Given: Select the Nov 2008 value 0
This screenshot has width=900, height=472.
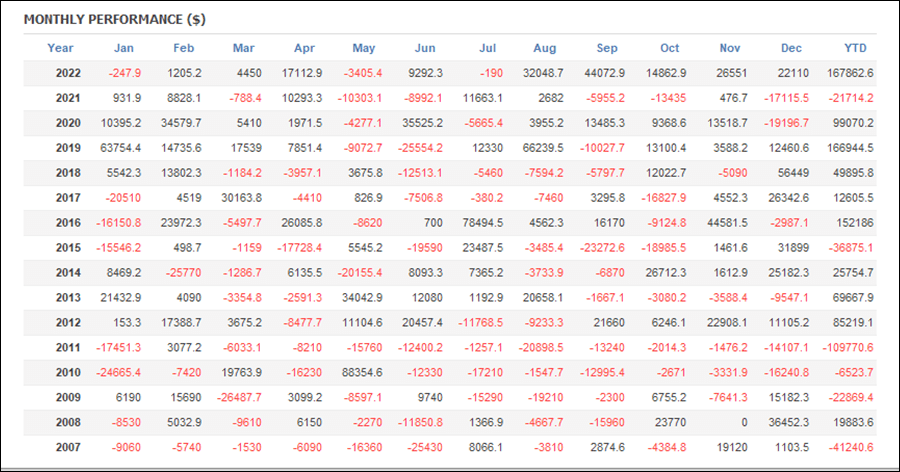Looking at the screenshot, I should 744,423.
